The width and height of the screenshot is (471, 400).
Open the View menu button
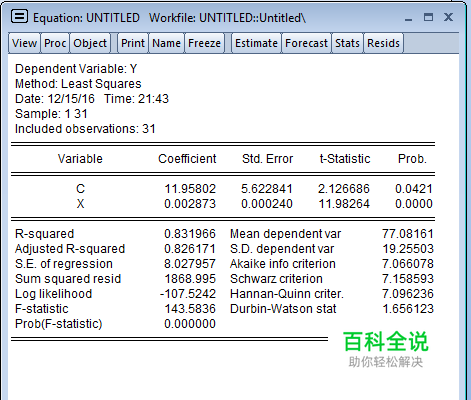click(x=24, y=43)
